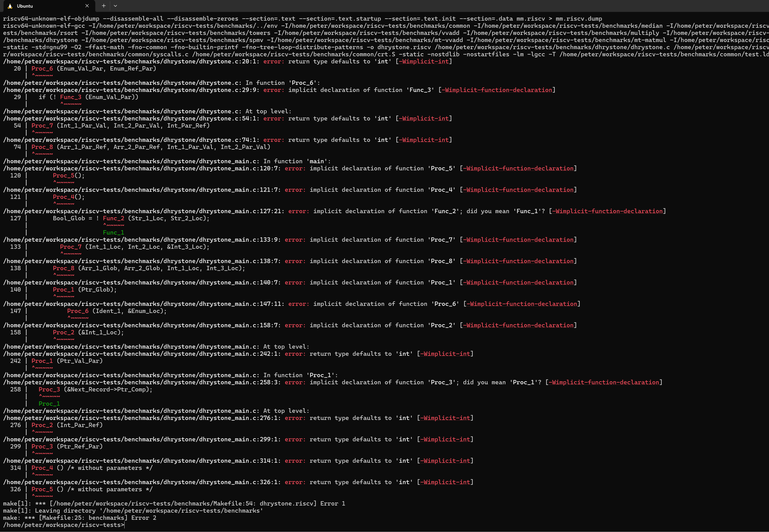
Task: Click the dhrystone_main.c:140:7 'Proc_1' error
Action: pos(290,283)
